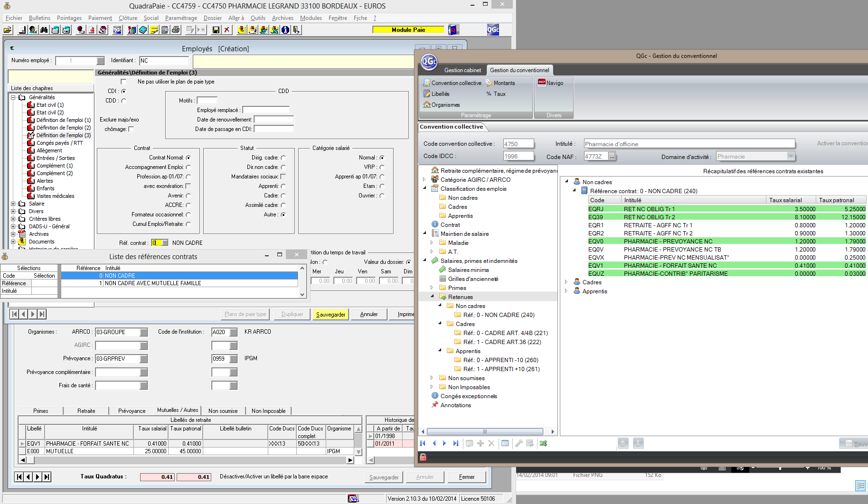Open Montants in the Paramétrage group
Screen dimensions: 868x504
(x=500, y=83)
